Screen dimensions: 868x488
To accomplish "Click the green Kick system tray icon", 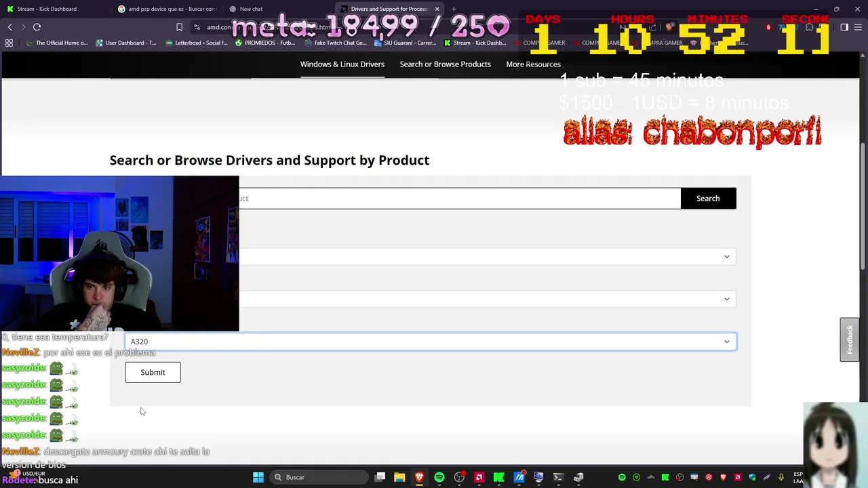I will point(665,477).
